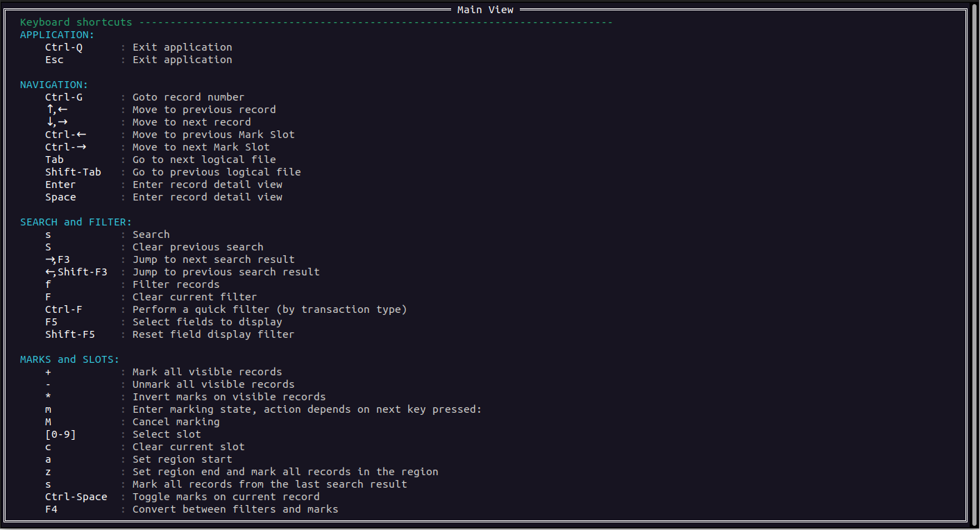The width and height of the screenshot is (980, 530).
Task: Click the Goto record number description
Action: pyautogui.click(x=188, y=97)
